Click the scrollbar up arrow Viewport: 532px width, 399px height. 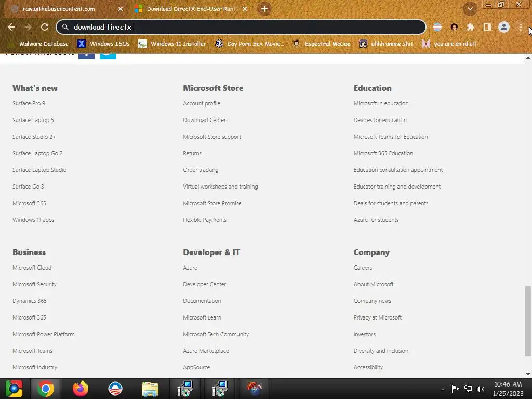(x=528, y=58)
